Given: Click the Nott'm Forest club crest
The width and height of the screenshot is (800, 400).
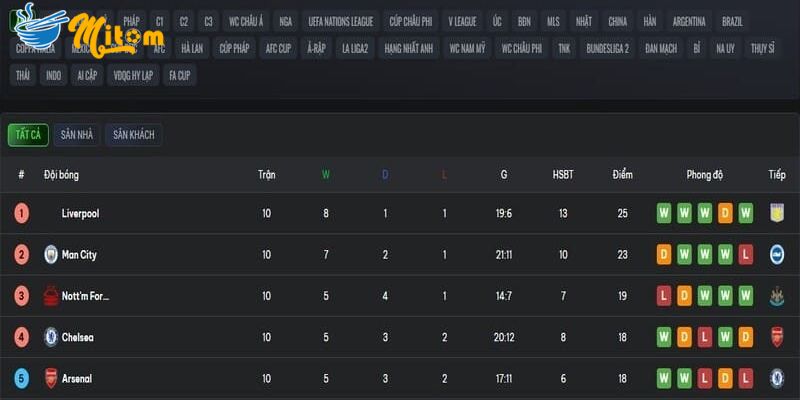Looking at the screenshot, I should click(x=51, y=296).
